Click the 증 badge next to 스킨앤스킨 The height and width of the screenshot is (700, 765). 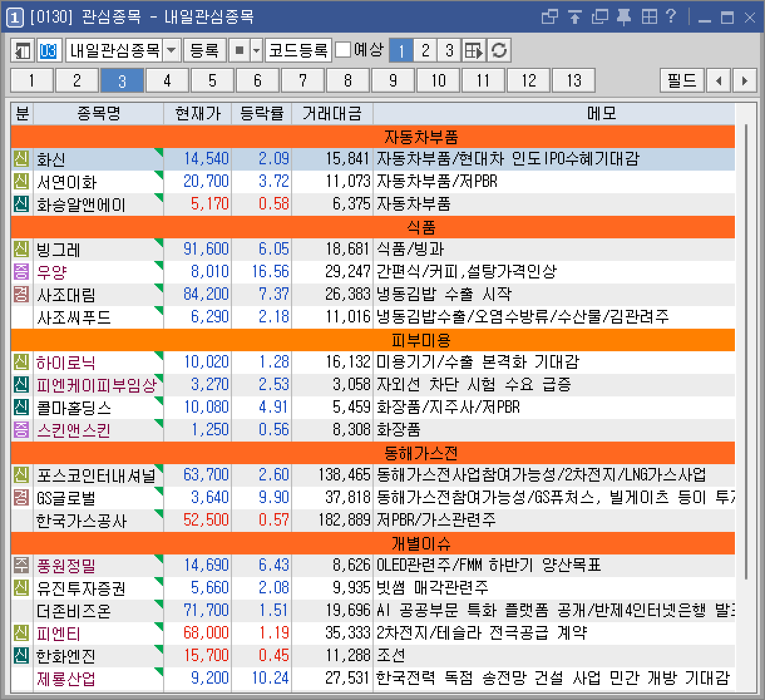pyautogui.click(x=21, y=430)
